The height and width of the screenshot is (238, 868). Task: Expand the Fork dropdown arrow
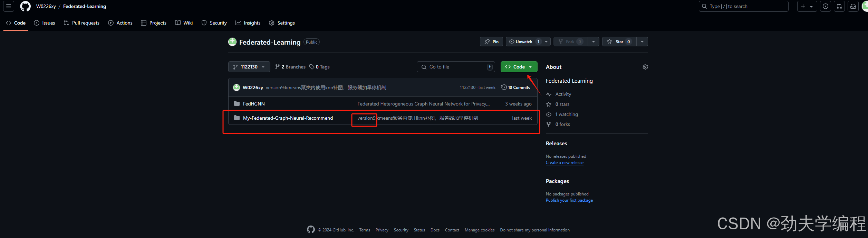point(594,42)
